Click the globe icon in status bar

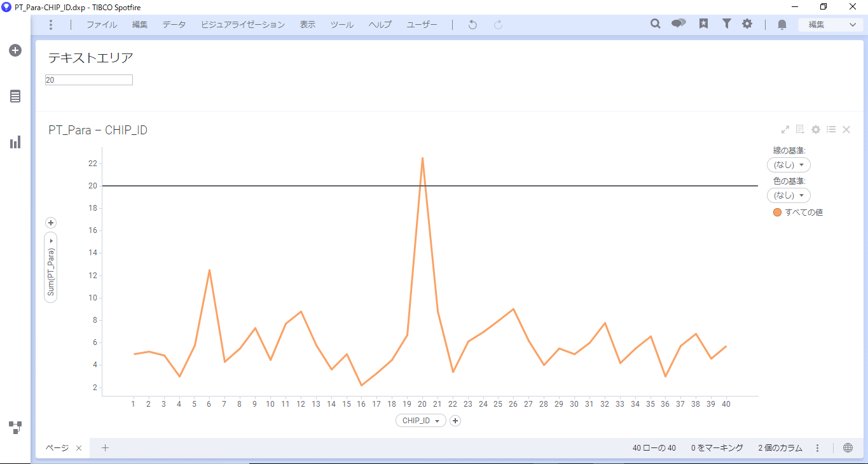pyautogui.click(x=848, y=448)
